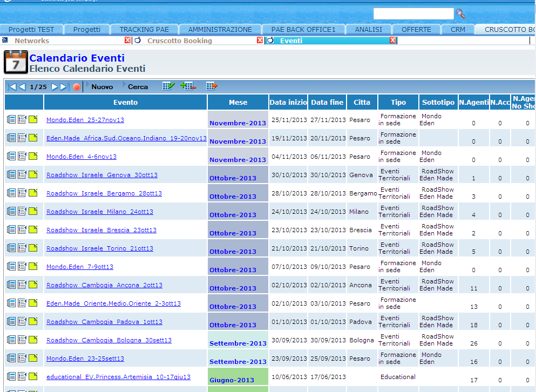Open form icon for Roadshow_Cambogia_Padova row
The image size is (536, 392).
point(22,321)
